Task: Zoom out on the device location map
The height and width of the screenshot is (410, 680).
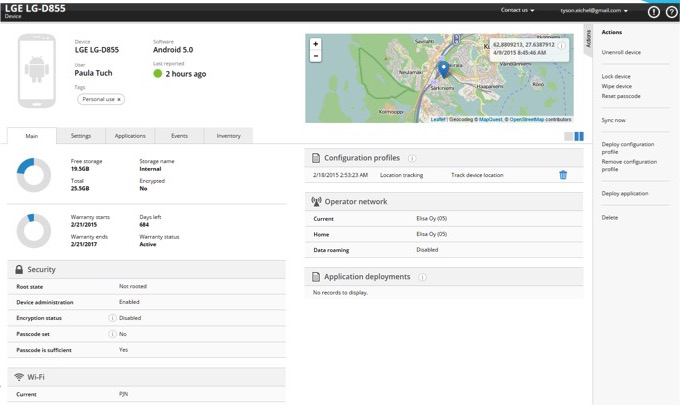Action: 316,56
